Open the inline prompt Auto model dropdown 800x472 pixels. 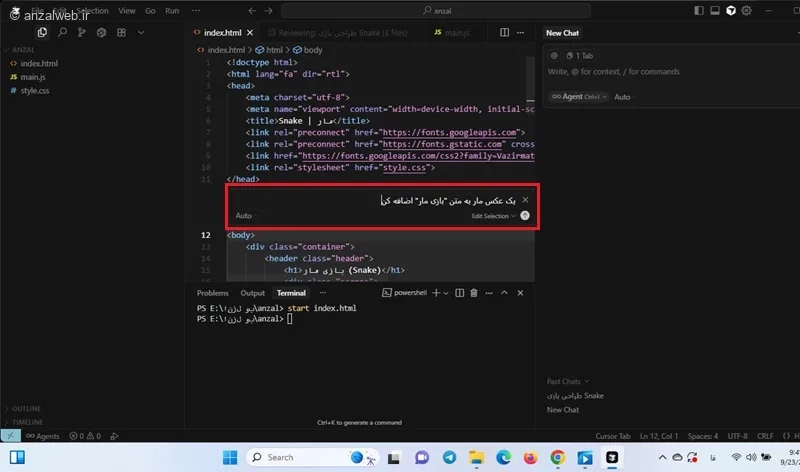(x=245, y=216)
